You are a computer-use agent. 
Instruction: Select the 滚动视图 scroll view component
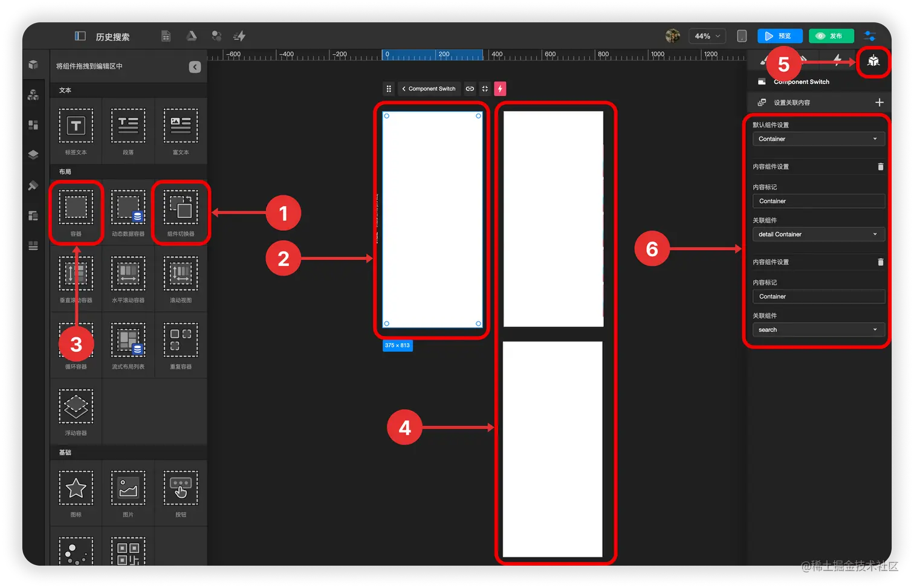[x=181, y=279]
